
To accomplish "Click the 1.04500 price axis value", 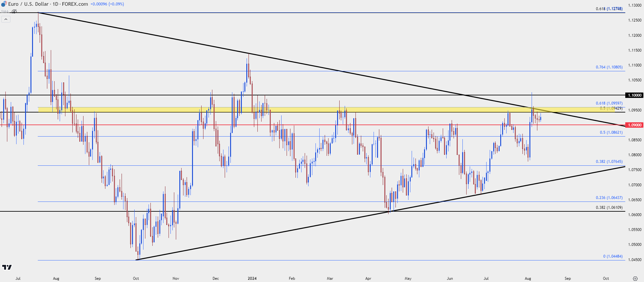I will (x=635, y=260).
